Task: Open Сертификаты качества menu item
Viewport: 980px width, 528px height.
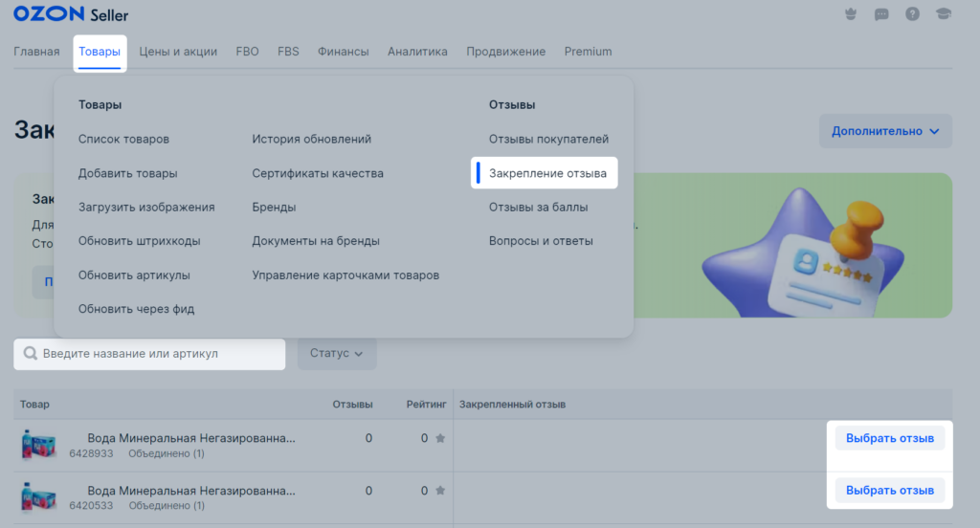Action: click(318, 174)
